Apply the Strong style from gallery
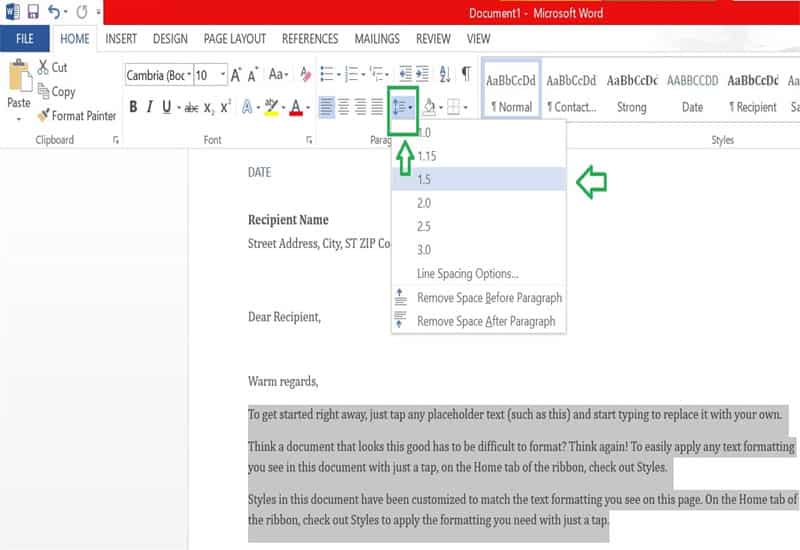Viewport: 800px width, 550px height. click(x=631, y=93)
